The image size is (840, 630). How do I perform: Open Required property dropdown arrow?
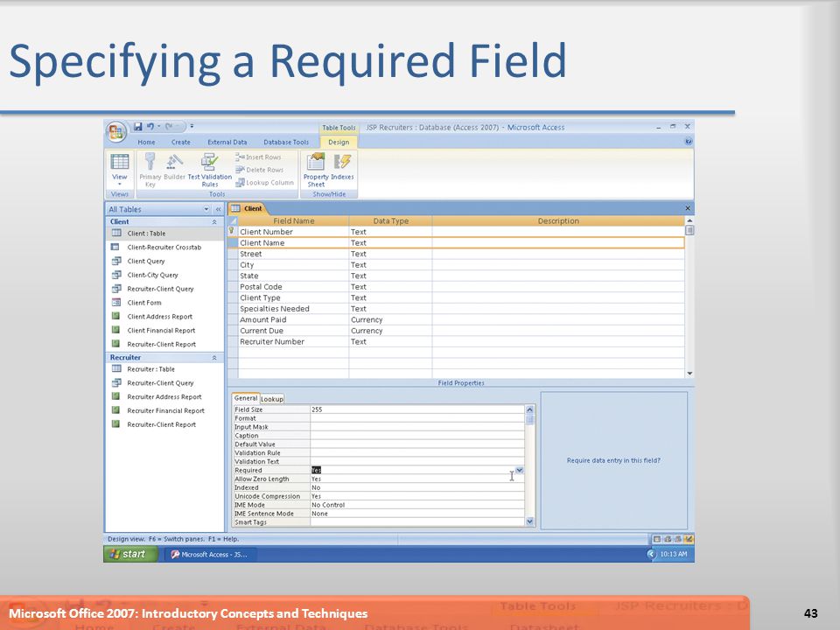[519, 471]
